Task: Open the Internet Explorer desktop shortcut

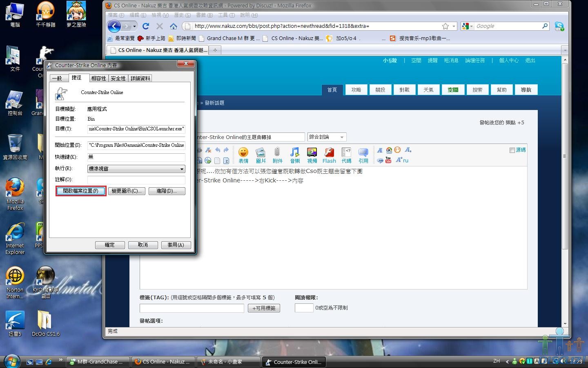Action: tap(15, 239)
